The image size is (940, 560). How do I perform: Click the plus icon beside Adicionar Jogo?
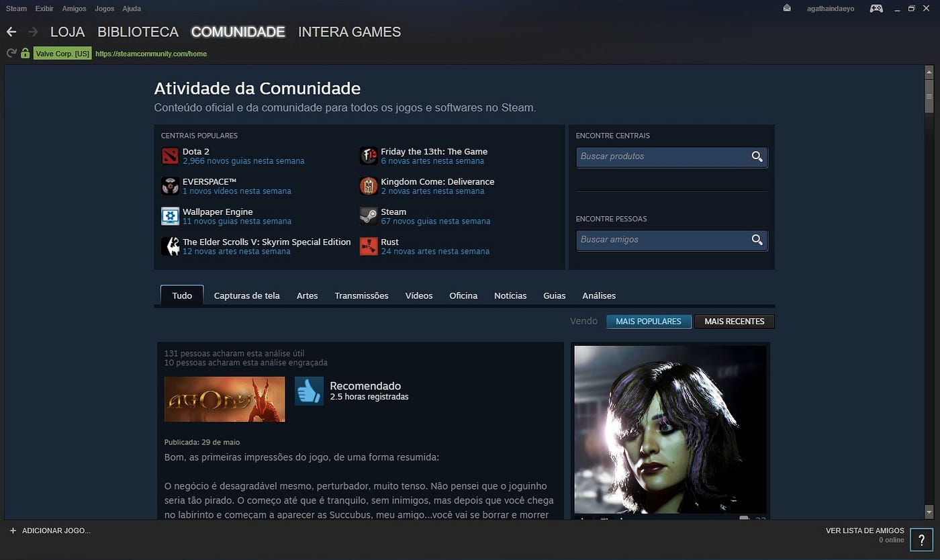13,530
